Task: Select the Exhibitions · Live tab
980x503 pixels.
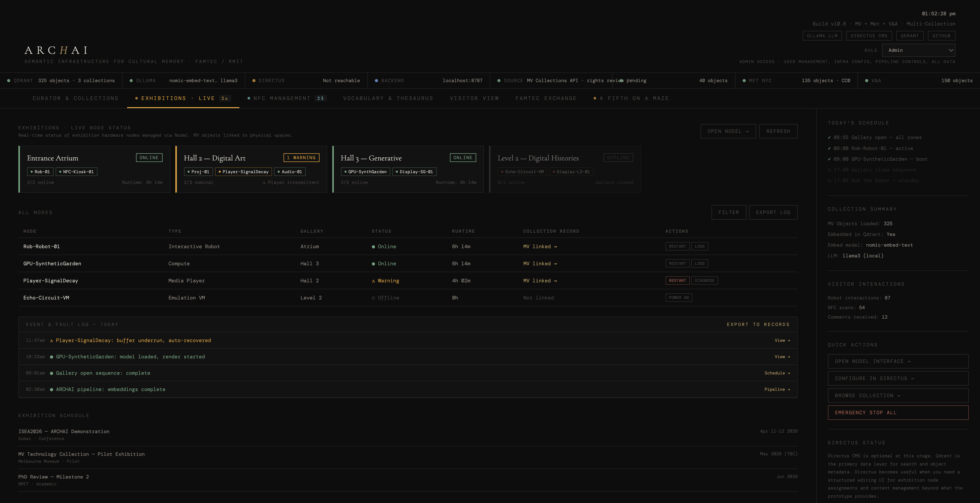Action: click(183, 98)
